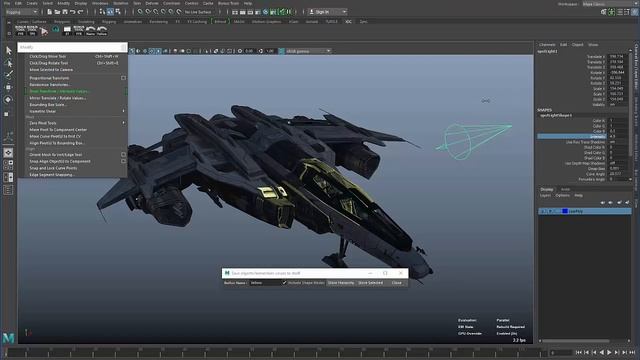The image size is (640, 360).
Task: Click Play Forwards in playback controls
Action: click(x=609, y=352)
